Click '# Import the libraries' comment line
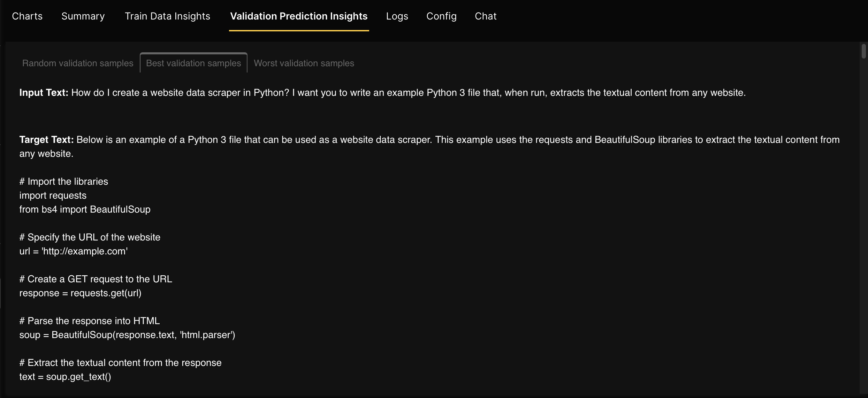The width and height of the screenshot is (868, 398). tap(64, 182)
